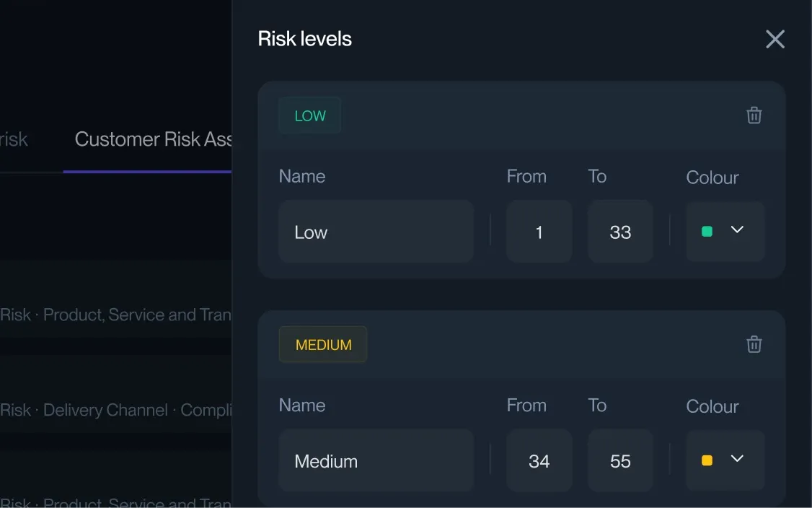Screen dimensions: 812x508
Task: Click the MEDIUM risk badge
Action: coord(322,344)
